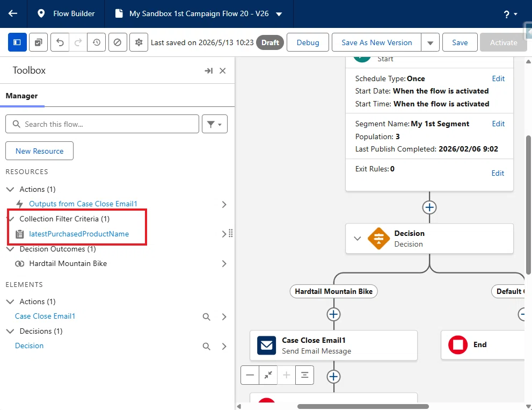This screenshot has width=532, height=410.
Task: Click the canvas horizontal scrollbar
Action: point(363,407)
